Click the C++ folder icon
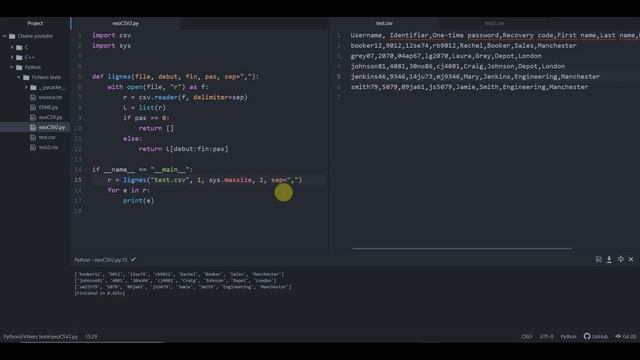The width and height of the screenshot is (640, 360). [x=19, y=58]
